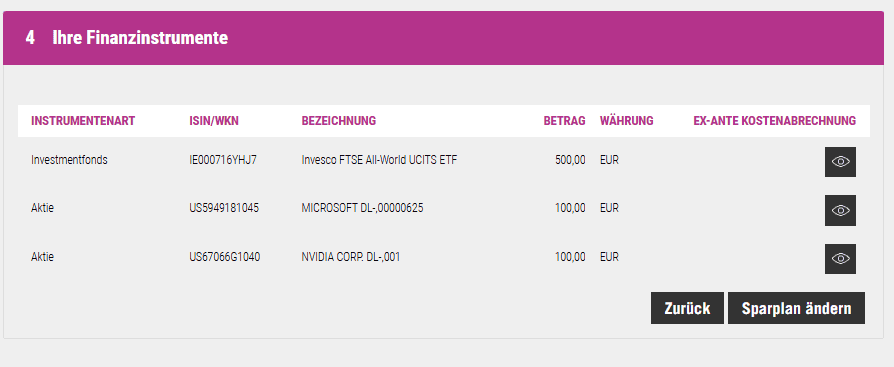
Task: Select the Bezeichnung column header
Action: tap(339, 121)
